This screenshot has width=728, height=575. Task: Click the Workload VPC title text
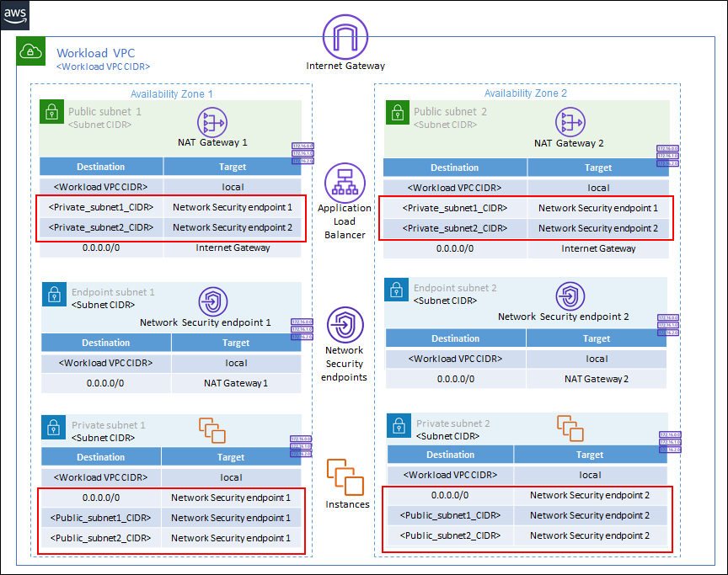[95, 53]
